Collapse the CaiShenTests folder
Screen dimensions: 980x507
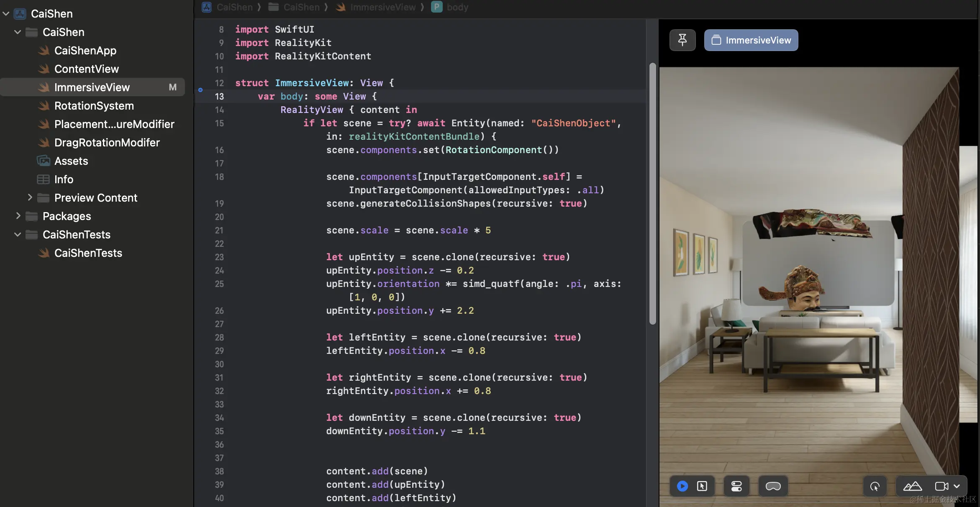(18, 235)
